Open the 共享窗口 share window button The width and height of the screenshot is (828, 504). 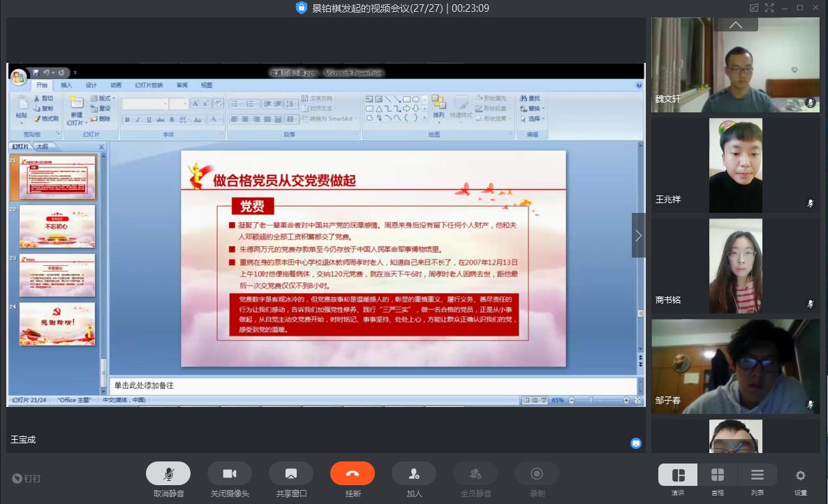[x=291, y=473]
